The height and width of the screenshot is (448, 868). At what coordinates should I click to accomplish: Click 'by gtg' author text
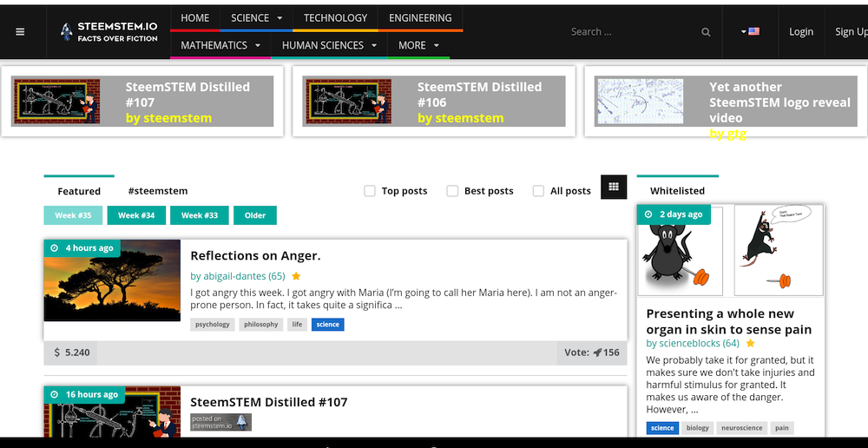click(x=728, y=134)
